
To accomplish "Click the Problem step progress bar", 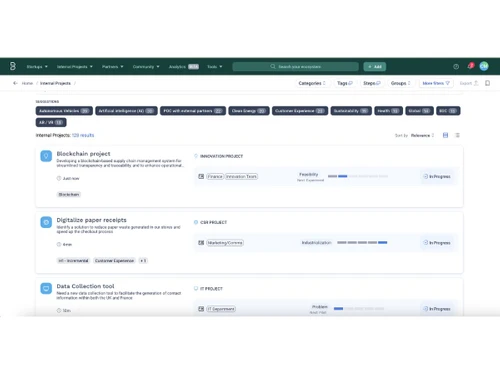I will (359, 309).
